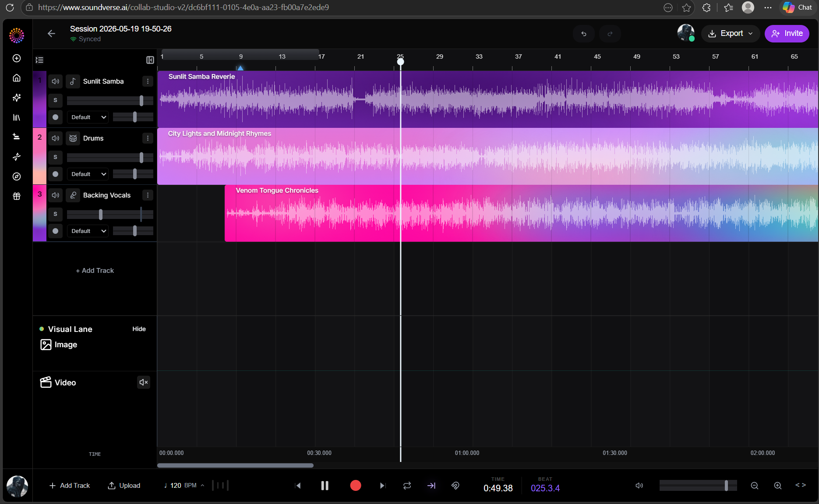Image resolution: width=819 pixels, height=504 pixels.
Task: Open the explore compass icon in sidebar
Action: coord(17,176)
